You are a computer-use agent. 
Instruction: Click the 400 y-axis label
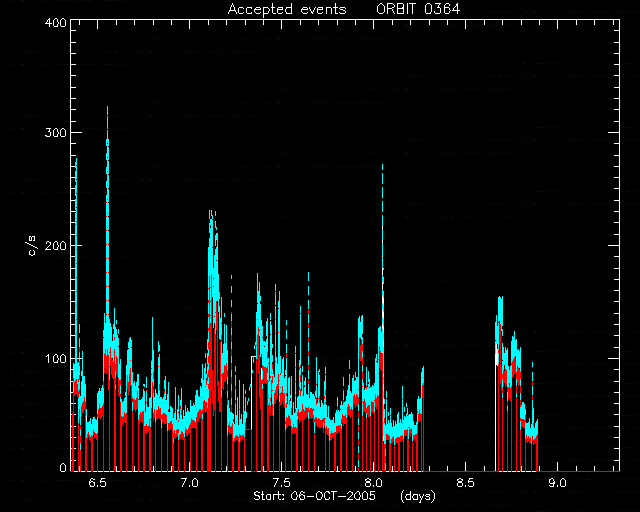56,22
